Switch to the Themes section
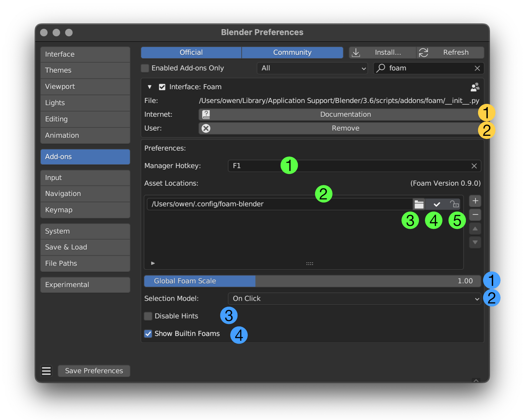The image size is (530, 420). (85, 70)
